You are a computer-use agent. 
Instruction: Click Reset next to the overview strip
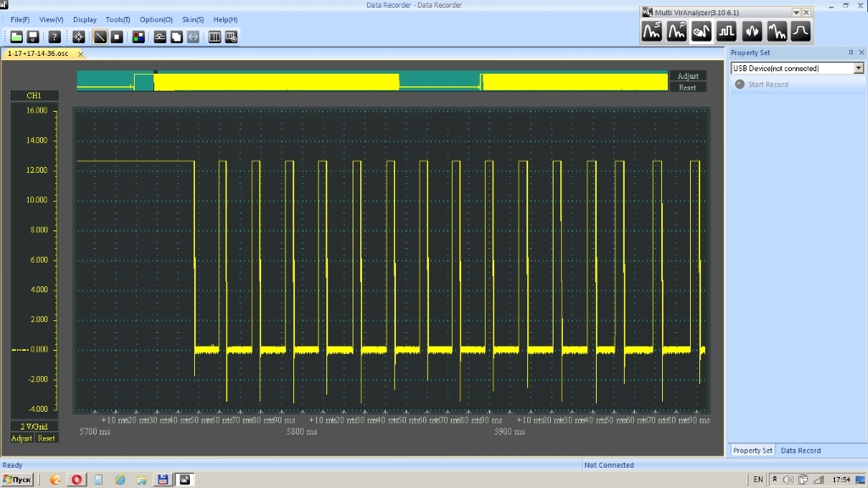coord(687,87)
